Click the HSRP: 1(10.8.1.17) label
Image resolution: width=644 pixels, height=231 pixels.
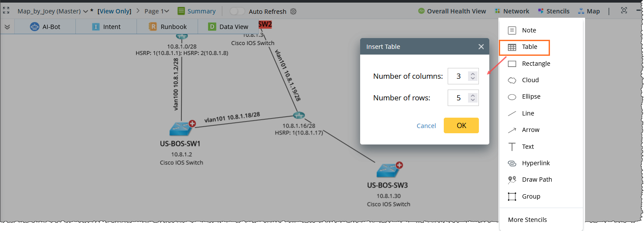pyautogui.click(x=299, y=133)
